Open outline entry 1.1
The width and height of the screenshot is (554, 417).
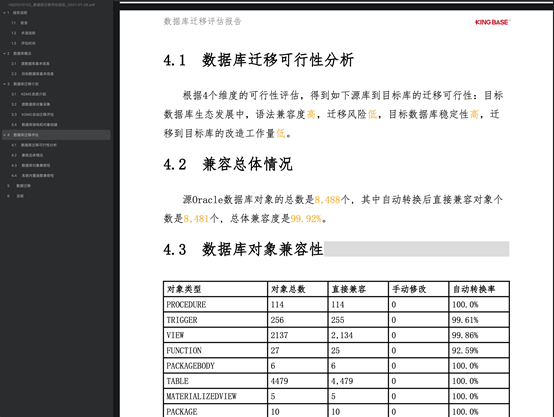pyautogui.click(x=19, y=23)
